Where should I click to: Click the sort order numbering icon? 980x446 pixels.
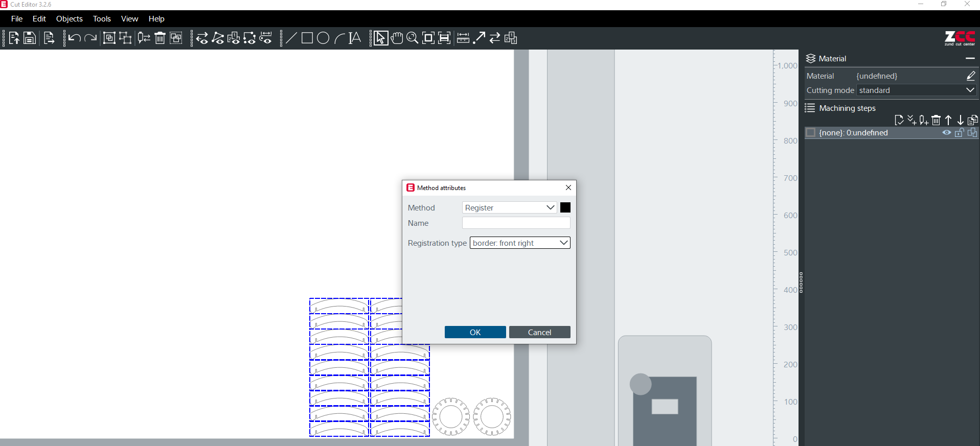511,38
